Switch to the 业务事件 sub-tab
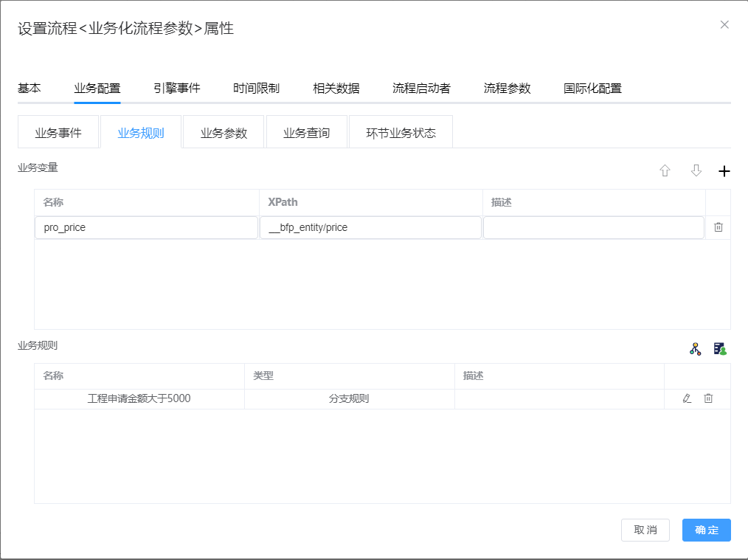This screenshot has height=560, width=748. point(58,131)
